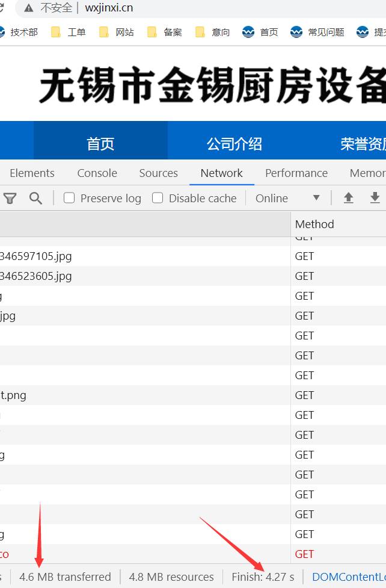
Task: Enable the Preserve log checkbox
Action: click(70, 198)
